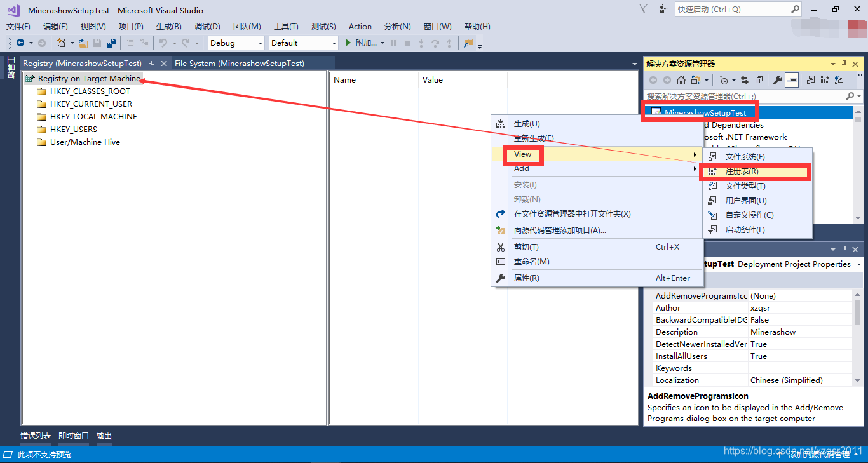Click the Quick Launch search field
The image size is (868, 463).
pos(732,10)
